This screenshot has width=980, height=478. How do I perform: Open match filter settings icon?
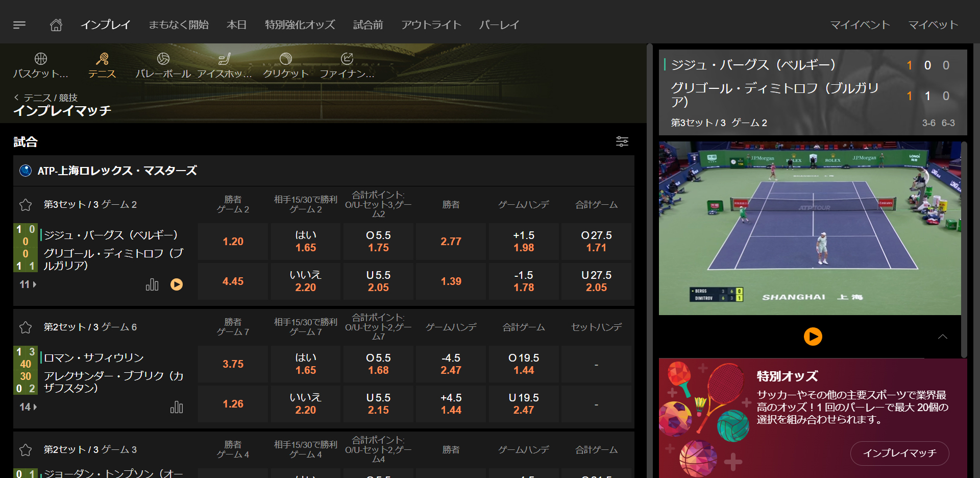pyautogui.click(x=622, y=141)
